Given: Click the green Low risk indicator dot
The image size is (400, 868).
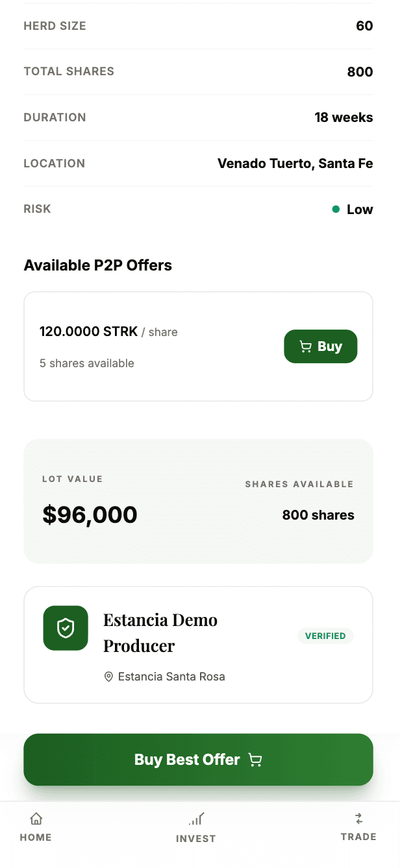Looking at the screenshot, I should 335,210.
